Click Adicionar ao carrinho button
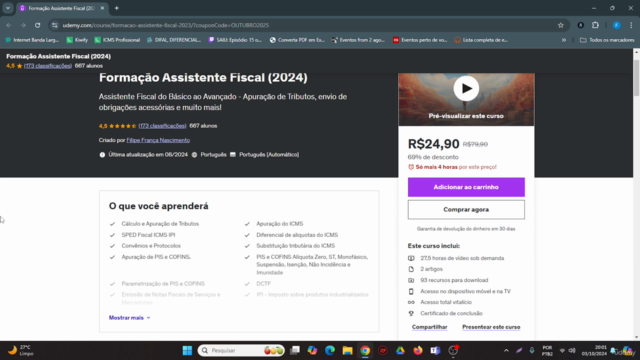The width and height of the screenshot is (640, 360). click(x=466, y=187)
